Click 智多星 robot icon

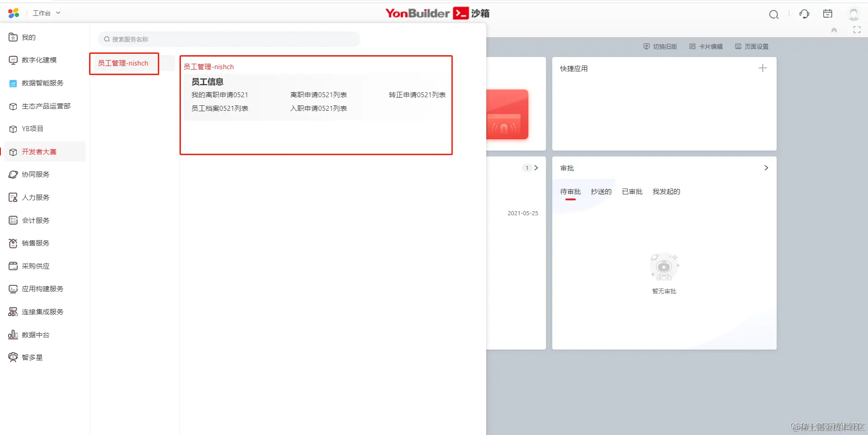[x=13, y=358]
